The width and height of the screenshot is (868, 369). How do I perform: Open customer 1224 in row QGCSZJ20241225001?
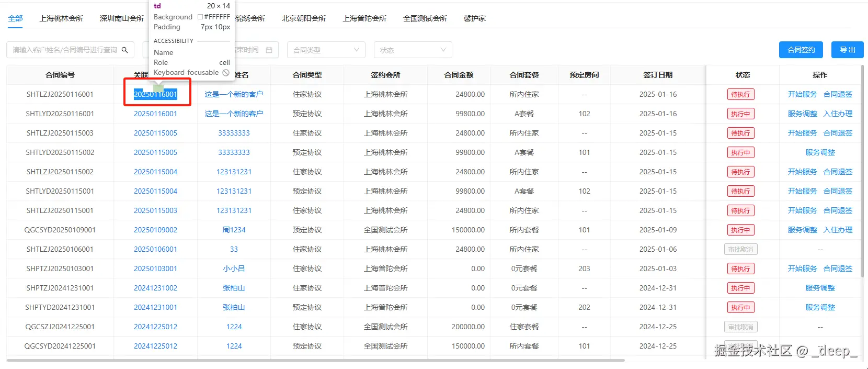[234, 327]
